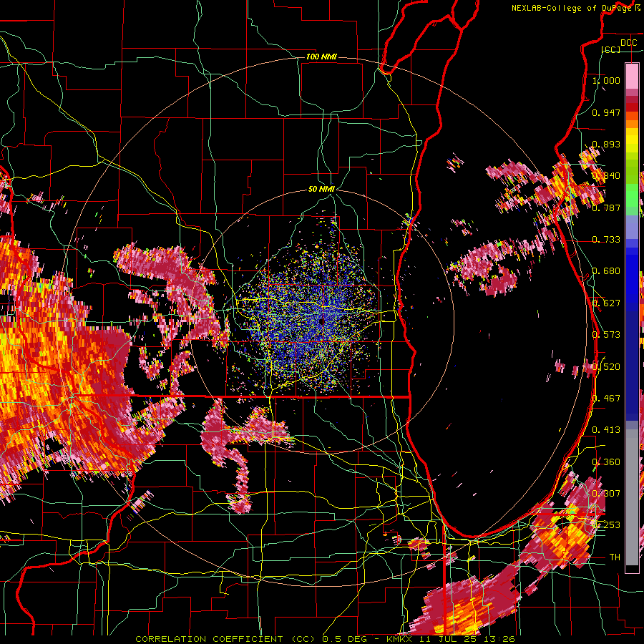Click the CORRELATION COEFFICIENT (CC) caption text
The image size is (644, 644).
pyautogui.click(x=225, y=639)
